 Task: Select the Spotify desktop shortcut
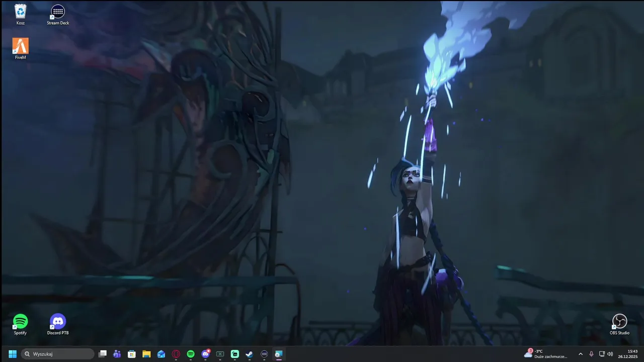pos(20,324)
